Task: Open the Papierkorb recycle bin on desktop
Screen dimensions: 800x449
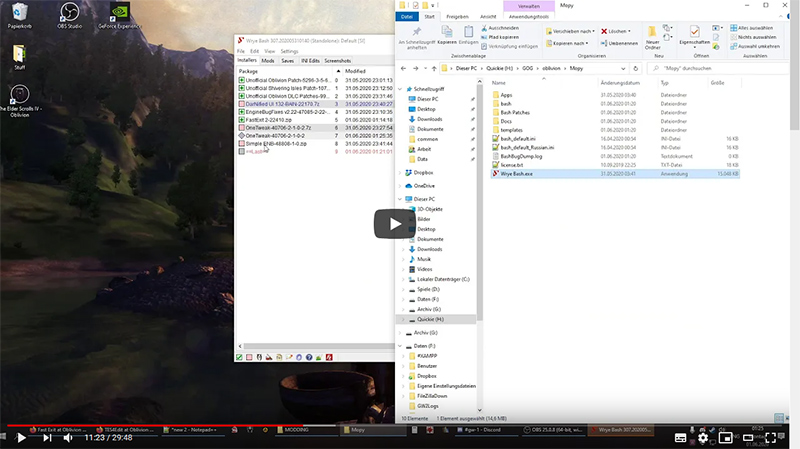Action: 19,15
